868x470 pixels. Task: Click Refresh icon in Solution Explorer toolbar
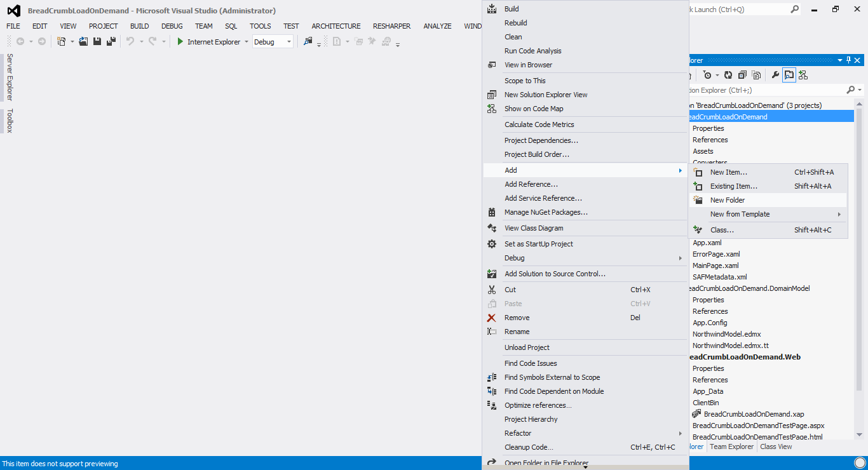coord(728,75)
